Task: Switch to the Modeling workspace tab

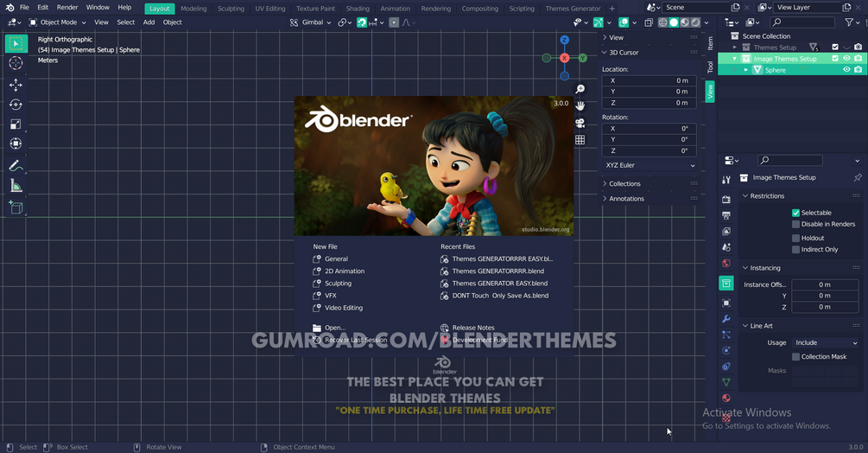Action: [193, 9]
